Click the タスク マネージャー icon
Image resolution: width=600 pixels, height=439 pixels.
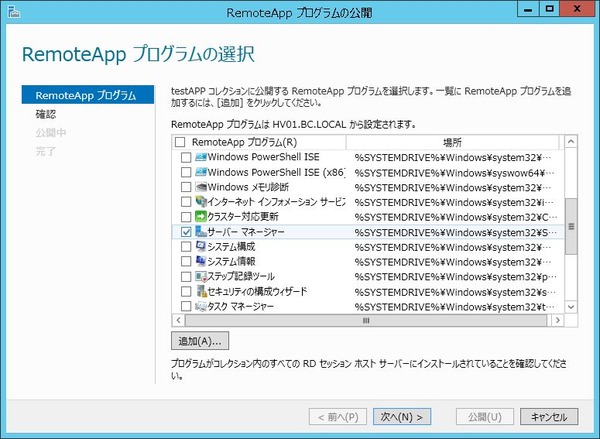(201, 306)
